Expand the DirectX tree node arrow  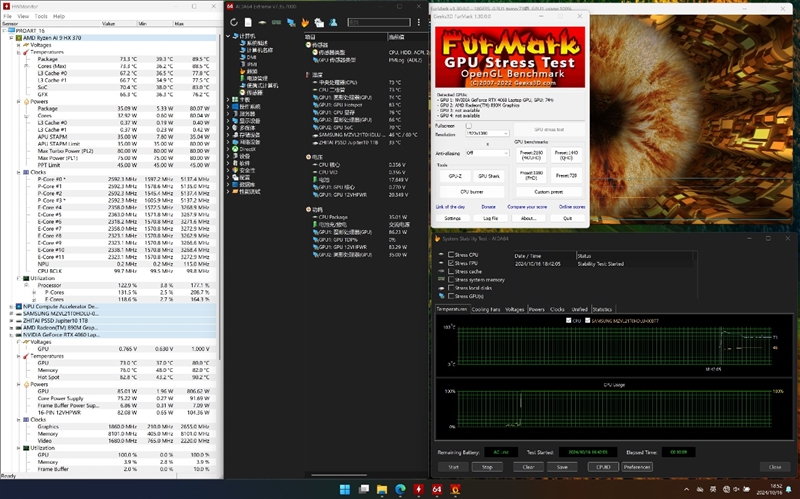point(228,149)
